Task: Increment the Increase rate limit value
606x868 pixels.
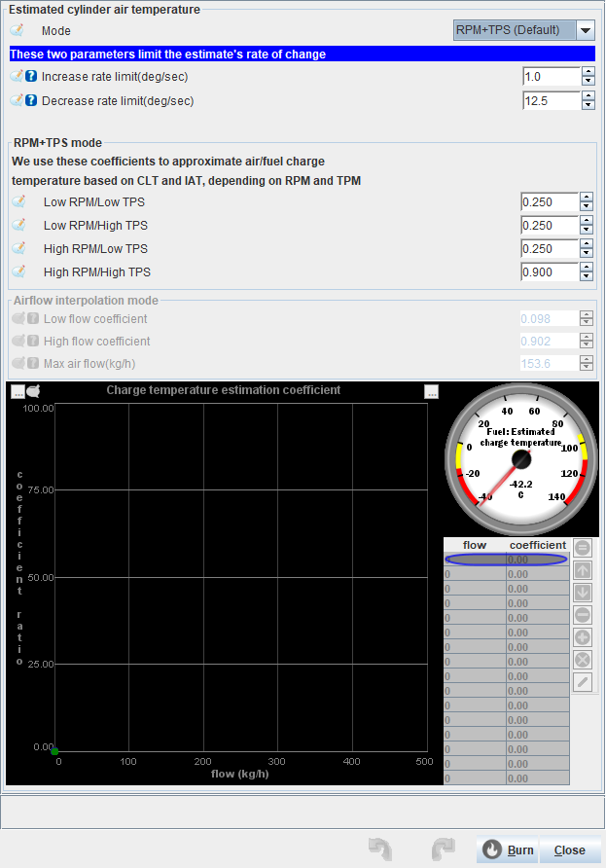Action: click(588, 71)
